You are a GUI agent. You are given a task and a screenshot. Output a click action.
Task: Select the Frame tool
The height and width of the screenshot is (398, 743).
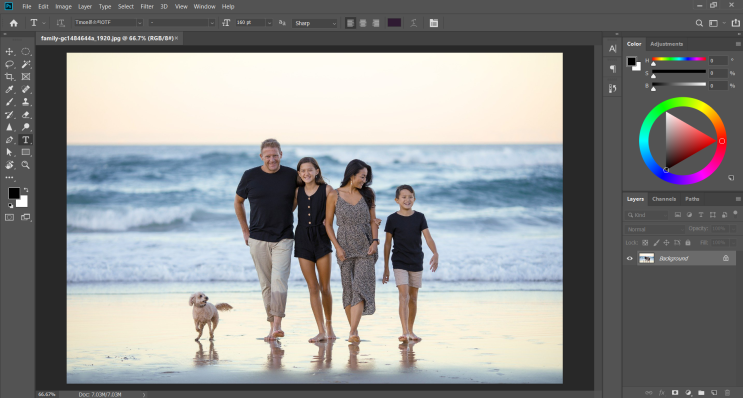26,77
